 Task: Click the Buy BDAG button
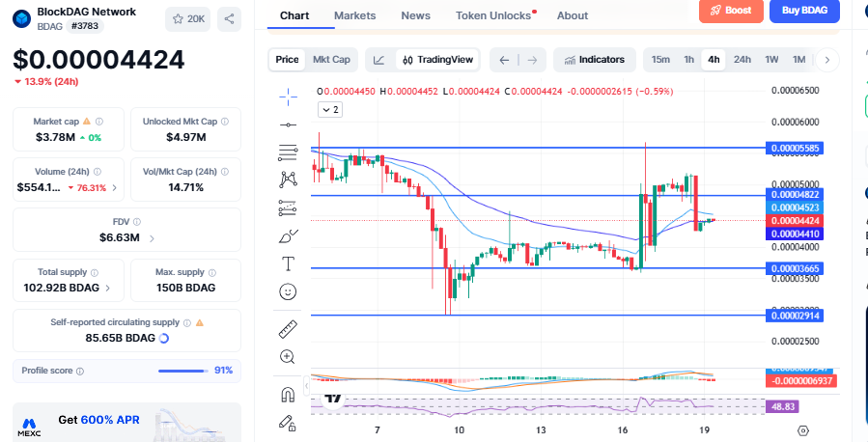pos(804,11)
